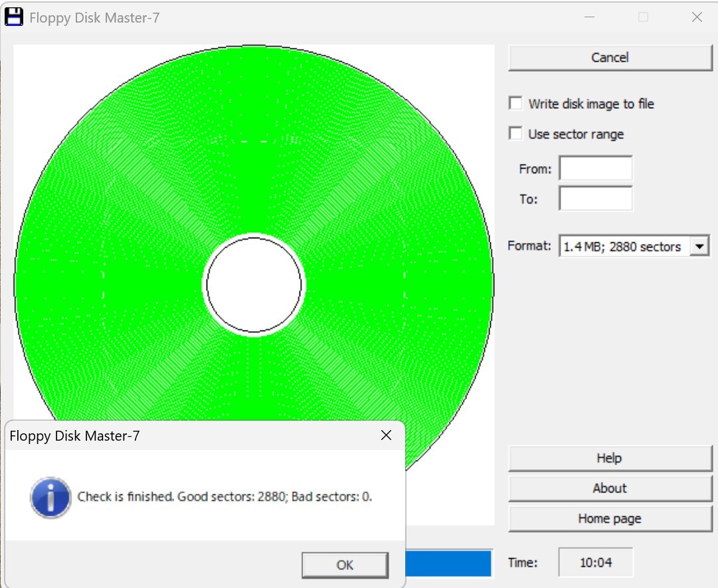
Task: Focus the To sector input field
Action: click(x=596, y=198)
